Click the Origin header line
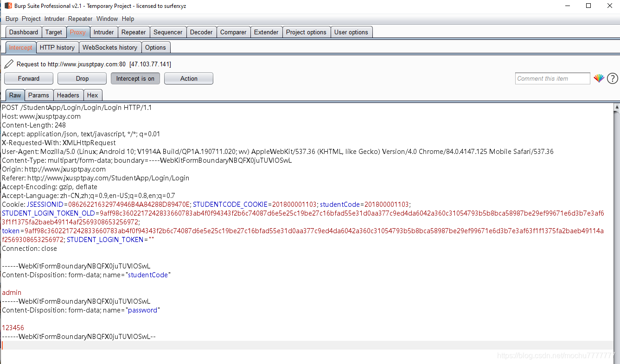Image resolution: width=620 pixels, height=364 pixels. coord(54,169)
